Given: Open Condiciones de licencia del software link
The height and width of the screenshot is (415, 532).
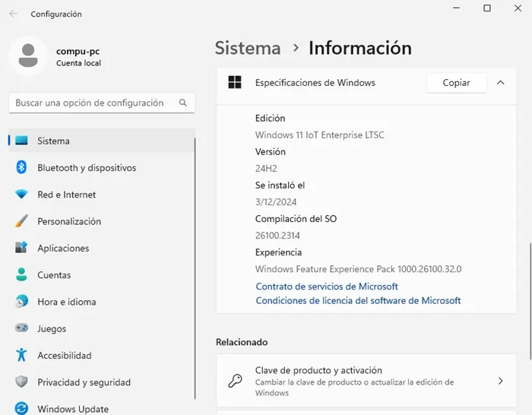Looking at the screenshot, I should (358, 300).
